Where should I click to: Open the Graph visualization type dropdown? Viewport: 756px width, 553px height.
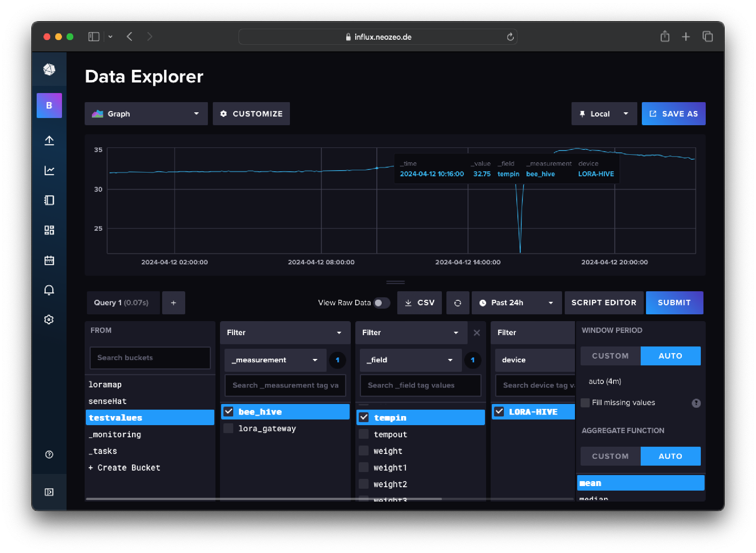pos(146,113)
